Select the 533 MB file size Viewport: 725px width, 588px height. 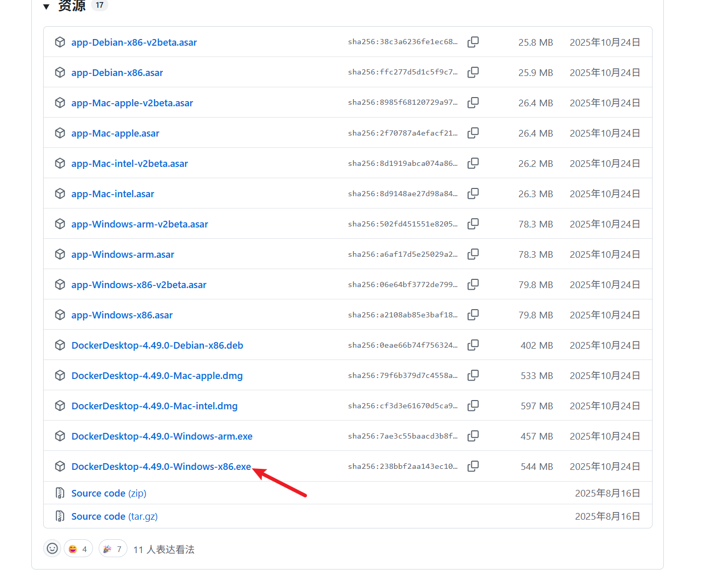coord(537,376)
